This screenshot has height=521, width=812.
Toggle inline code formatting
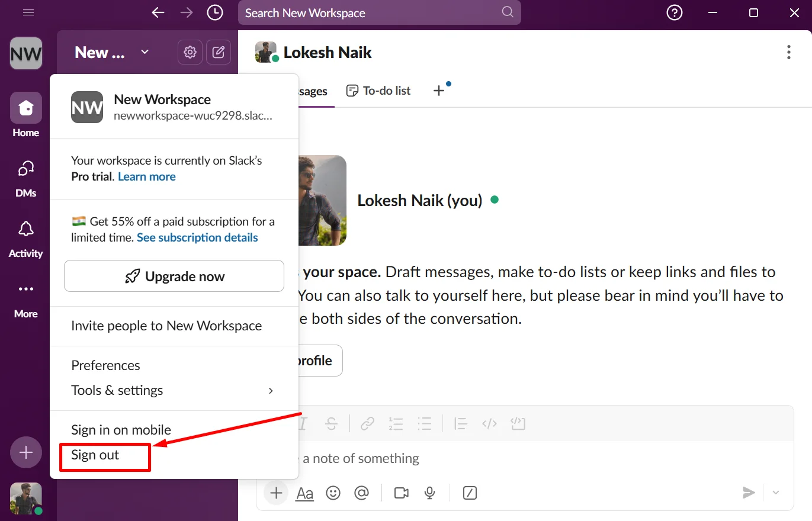click(489, 424)
